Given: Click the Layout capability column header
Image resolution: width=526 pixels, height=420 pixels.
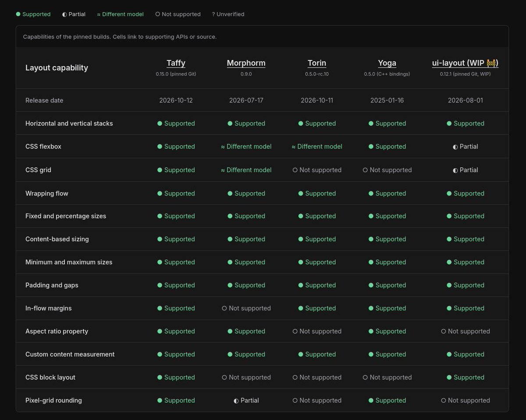Looking at the screenshot, I should 57,68.
